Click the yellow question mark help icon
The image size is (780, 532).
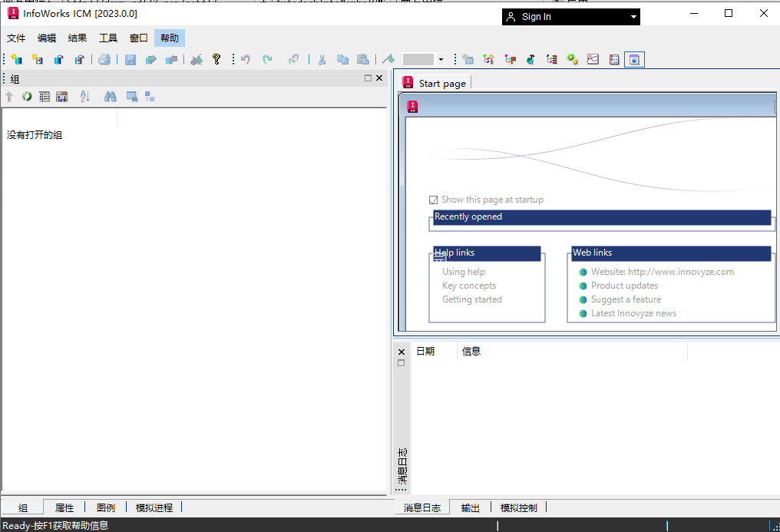217,59
